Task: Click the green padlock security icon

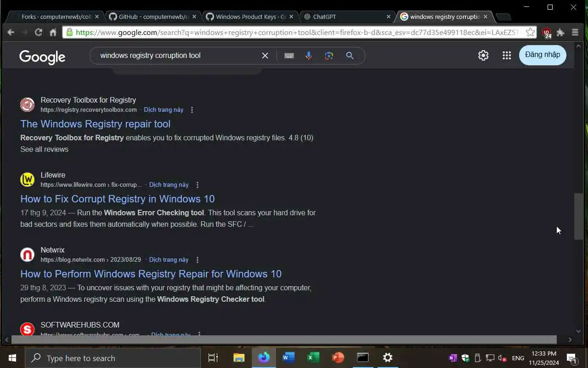Action: pos(69,32)
